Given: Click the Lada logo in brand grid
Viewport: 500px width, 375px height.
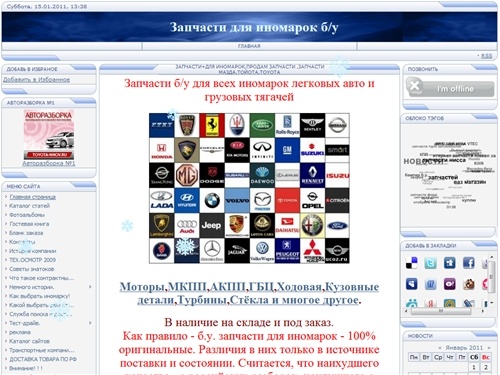Looking at the screenshot, I should point(162,200).
